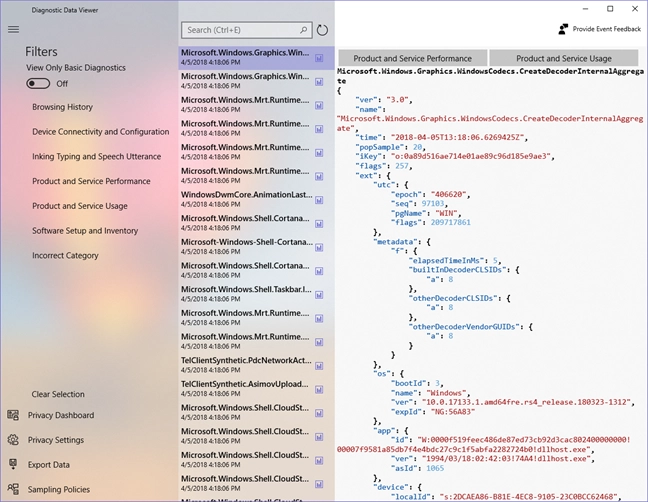
Task: Click the OS "ver" value 10.0.17133.1
Action: tap(526, 402)
